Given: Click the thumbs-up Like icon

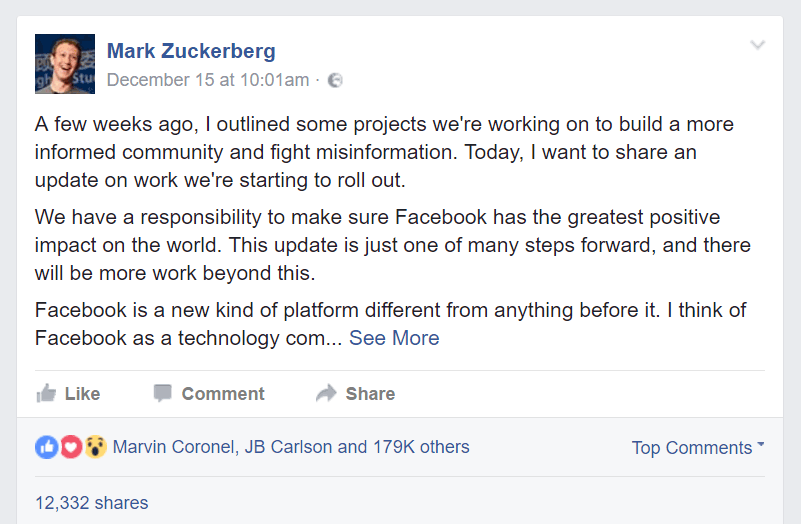Looking at the screenshot, I should [46, 393].
